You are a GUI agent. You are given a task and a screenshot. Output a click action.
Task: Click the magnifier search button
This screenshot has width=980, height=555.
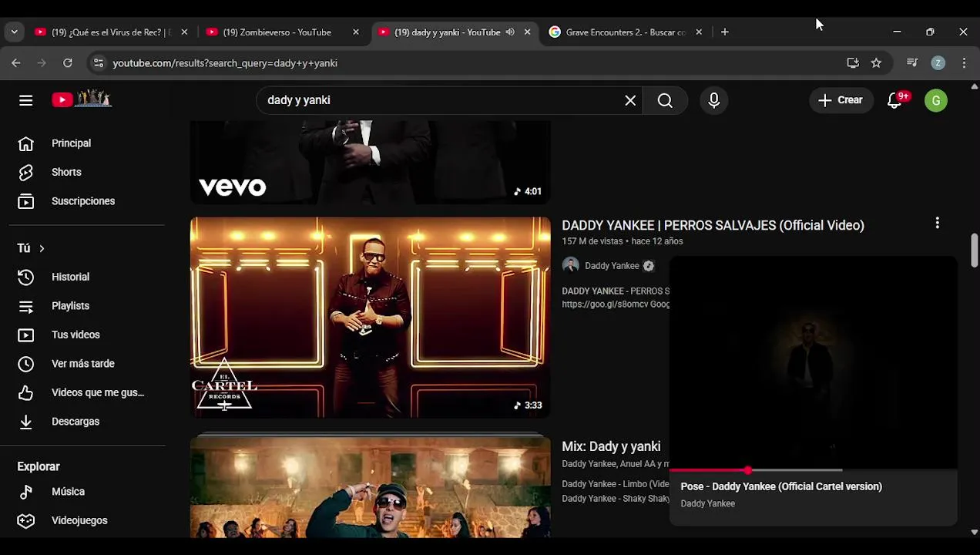(665, 100)
